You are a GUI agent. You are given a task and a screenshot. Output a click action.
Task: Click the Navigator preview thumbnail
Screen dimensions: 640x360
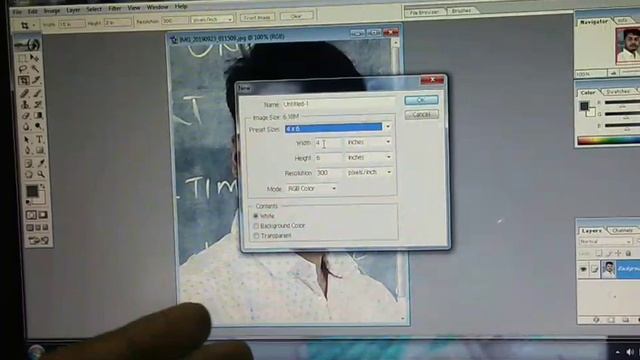click(628, 45)
